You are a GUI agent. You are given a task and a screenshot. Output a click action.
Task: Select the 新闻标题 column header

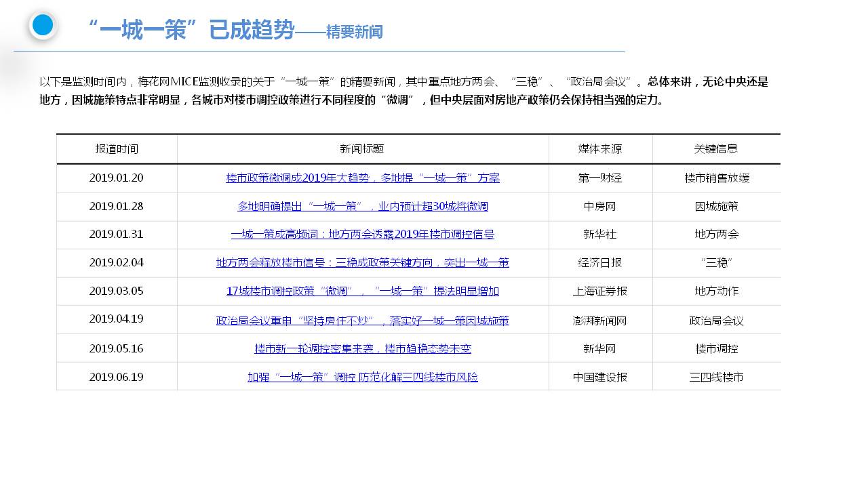363,149
